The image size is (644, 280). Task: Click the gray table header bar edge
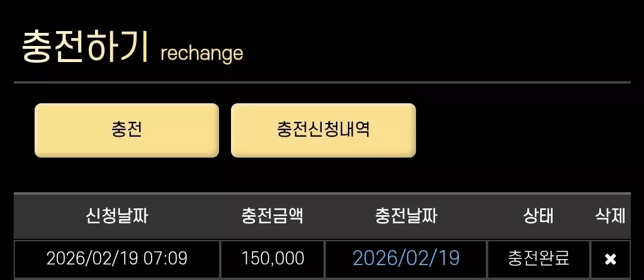point(322,193)
